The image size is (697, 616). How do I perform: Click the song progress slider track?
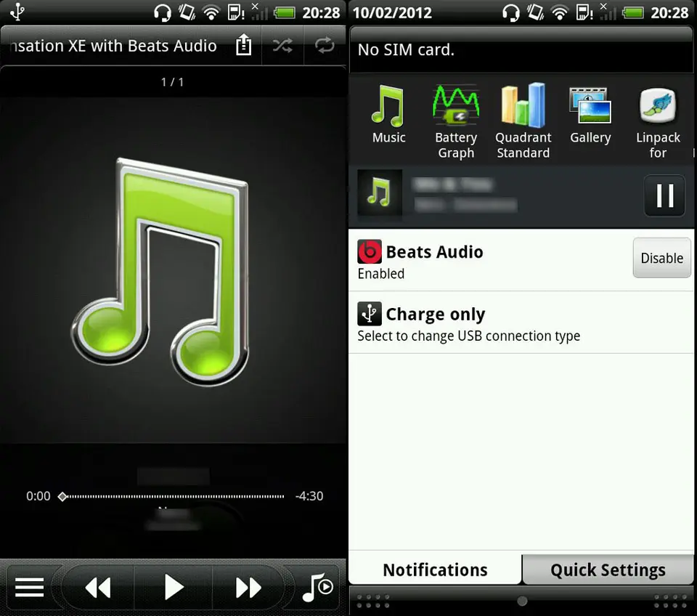click(174, 497)
